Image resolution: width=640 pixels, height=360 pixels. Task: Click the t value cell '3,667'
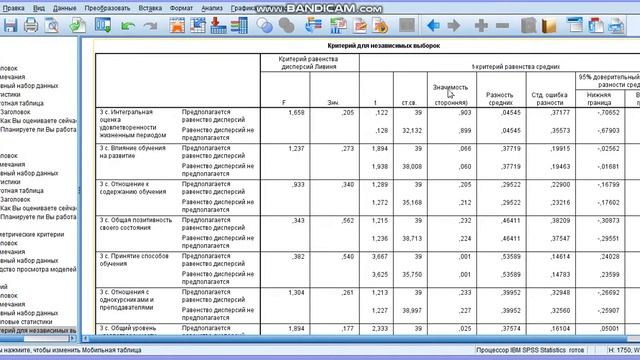tap(380, 257)
